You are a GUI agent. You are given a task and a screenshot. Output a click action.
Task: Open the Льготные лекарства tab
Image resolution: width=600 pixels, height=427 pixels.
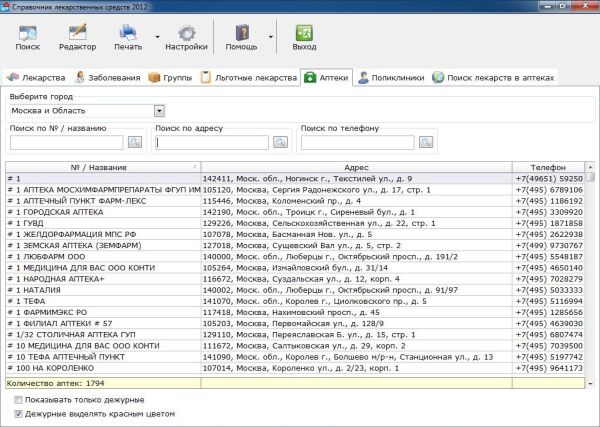coord(249,78)
